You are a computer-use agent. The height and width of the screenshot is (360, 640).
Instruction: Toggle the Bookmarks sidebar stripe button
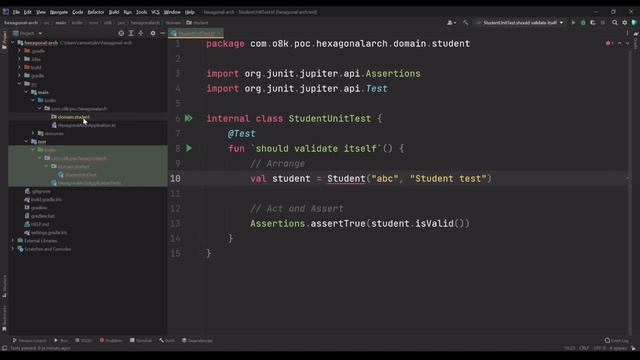4,319
